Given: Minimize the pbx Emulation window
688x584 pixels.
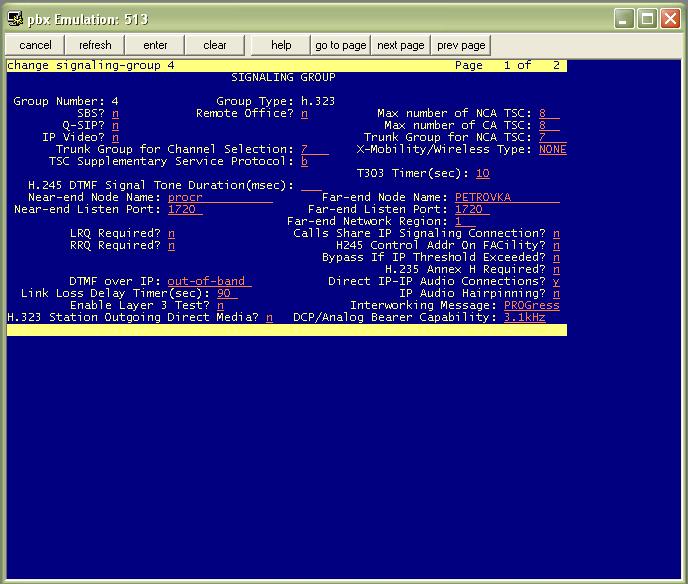Looking at the screenshot, I should [x=624, y=19].
